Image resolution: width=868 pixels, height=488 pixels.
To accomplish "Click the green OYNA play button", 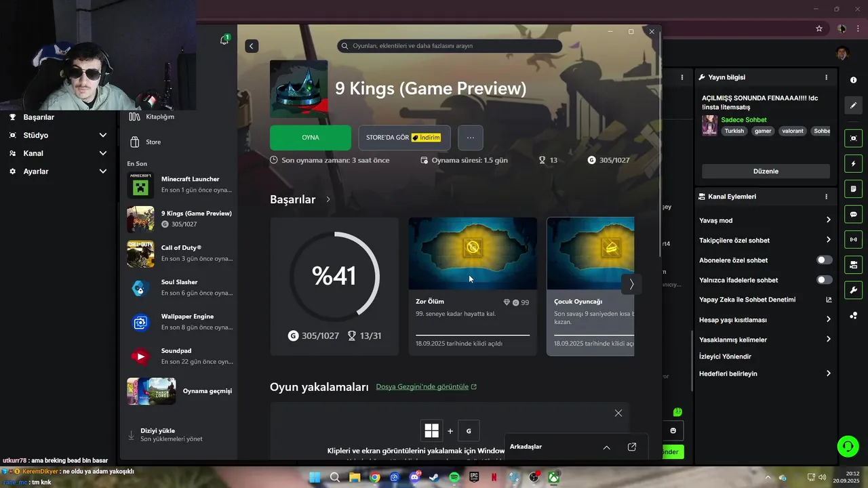I will [311, 138].
